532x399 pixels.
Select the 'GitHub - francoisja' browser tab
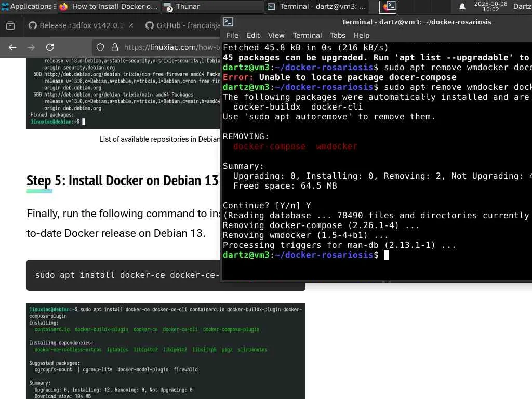[182, 25]
